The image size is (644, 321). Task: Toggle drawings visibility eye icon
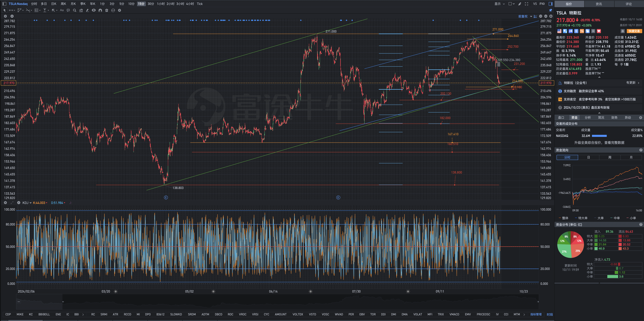(x=94, y=10)
